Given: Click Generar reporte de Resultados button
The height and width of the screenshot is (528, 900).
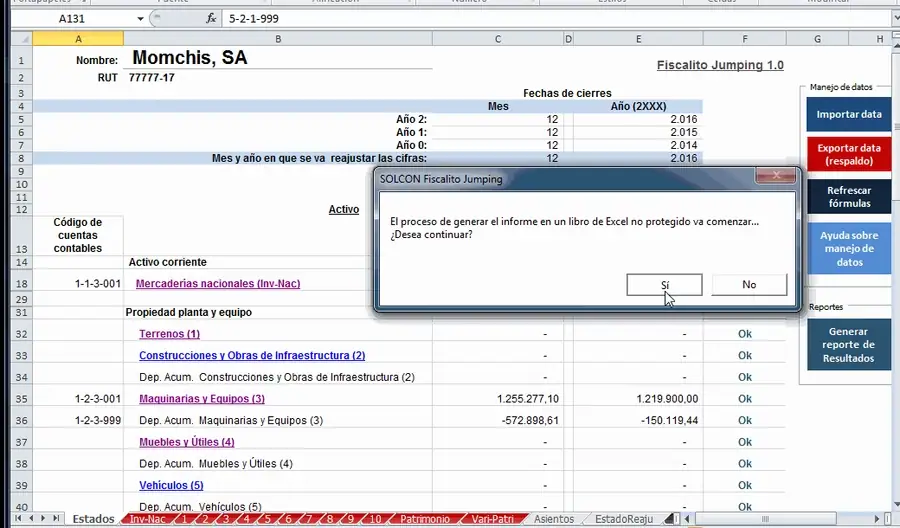Looking at the screenshot, I should click(x=848, y=345).
